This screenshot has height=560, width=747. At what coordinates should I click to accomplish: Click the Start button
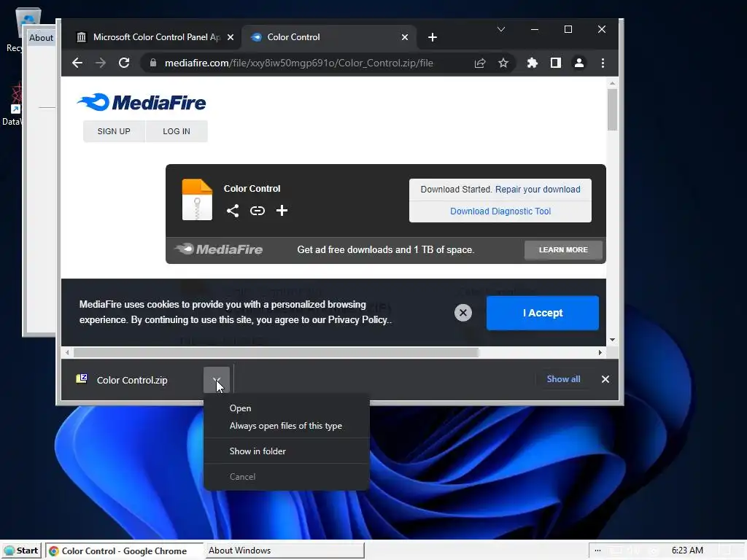pyautogui.click(x=21, y=551)
